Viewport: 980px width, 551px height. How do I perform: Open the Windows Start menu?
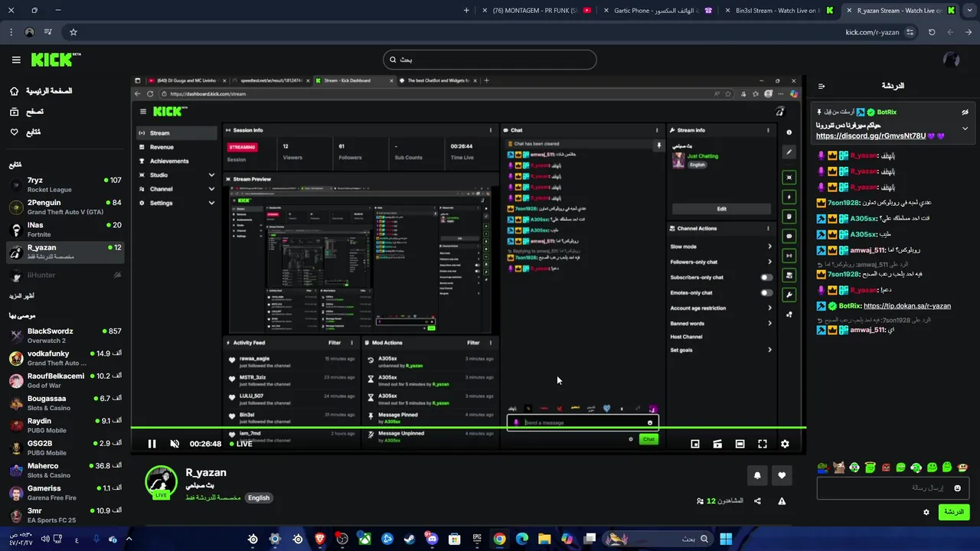tap(726, 539)
